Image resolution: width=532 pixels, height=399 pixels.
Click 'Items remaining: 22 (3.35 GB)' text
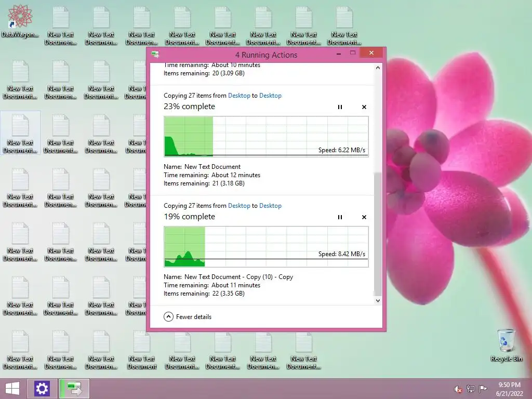pos(204,294)
